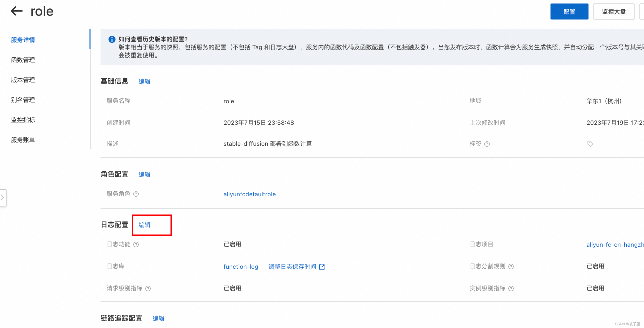Click the help icon next to 标签
The height and width of the screenshot is (328, 644).
tap(487, 144)
